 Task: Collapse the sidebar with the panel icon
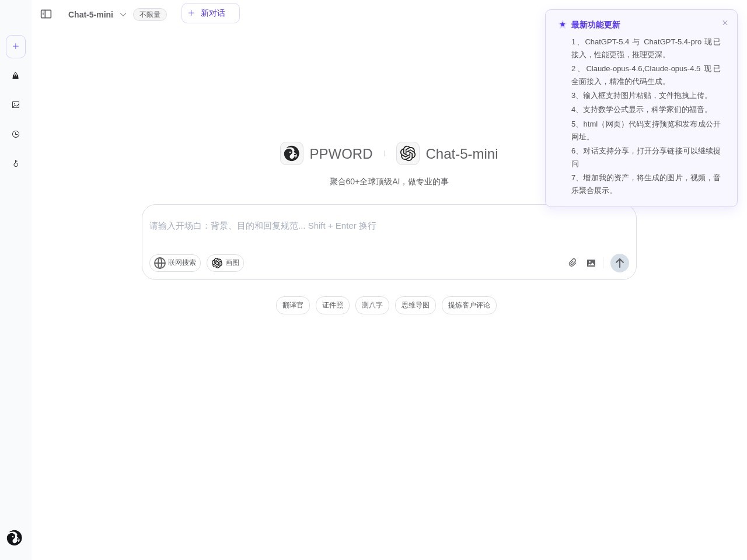(46, 14)
